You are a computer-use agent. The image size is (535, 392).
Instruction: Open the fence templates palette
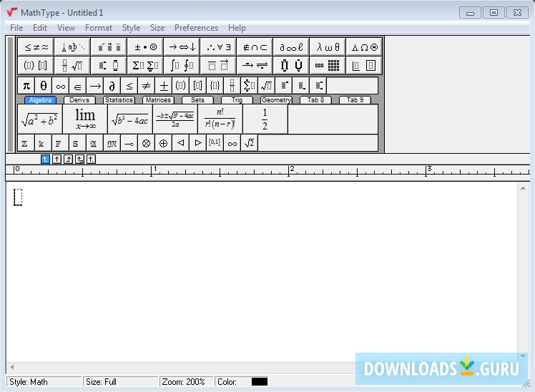(x=36, y=65)
